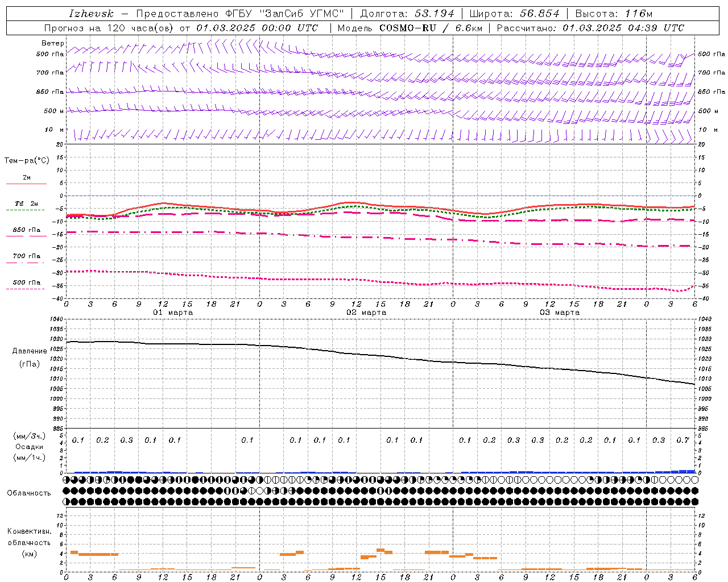This screenshot has height=582, width=728.
Task: Click the Конвективн. chart label
Action: 30,531
